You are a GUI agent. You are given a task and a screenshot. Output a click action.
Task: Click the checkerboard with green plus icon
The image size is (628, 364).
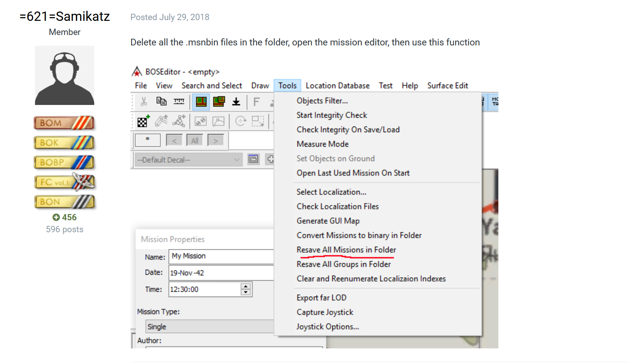(143, 121)
